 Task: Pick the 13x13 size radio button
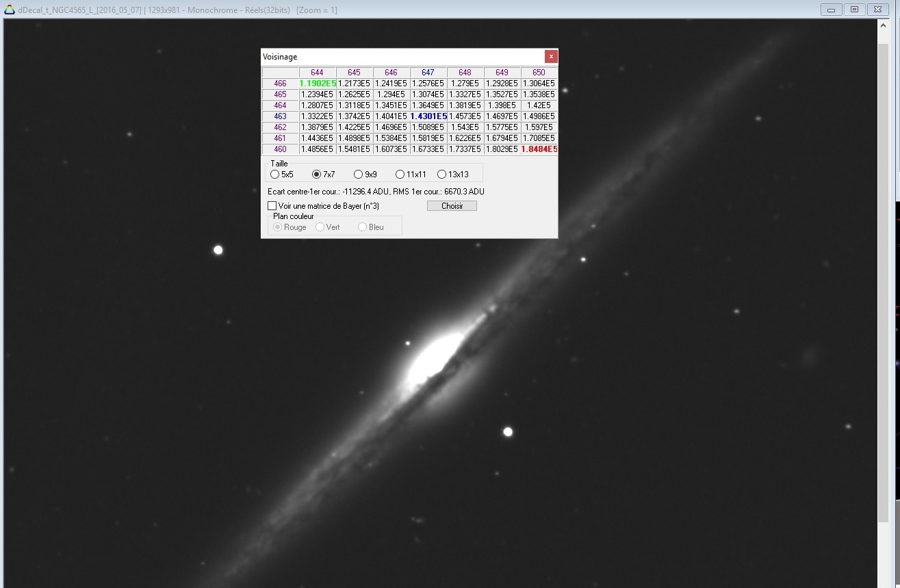[441, 175]
